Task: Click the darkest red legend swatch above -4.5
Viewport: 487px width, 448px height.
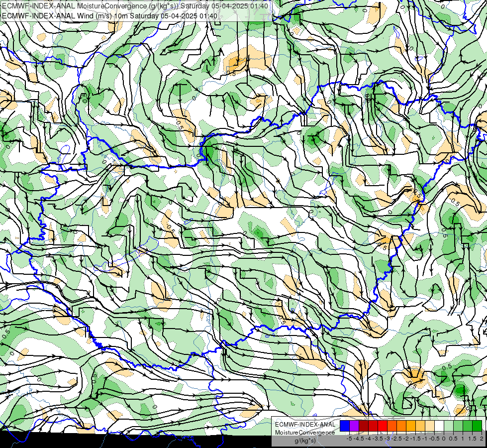Action: coord(364,426)
